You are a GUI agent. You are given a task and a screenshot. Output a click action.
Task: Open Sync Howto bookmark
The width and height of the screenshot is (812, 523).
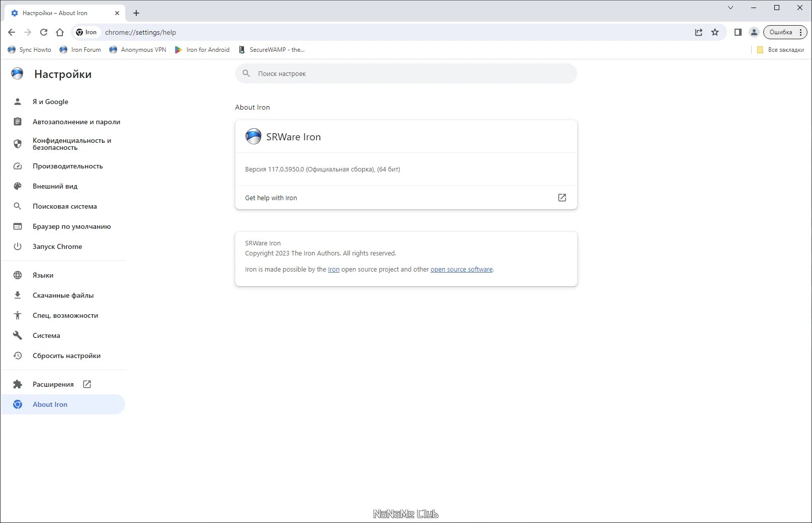(30, 50)
